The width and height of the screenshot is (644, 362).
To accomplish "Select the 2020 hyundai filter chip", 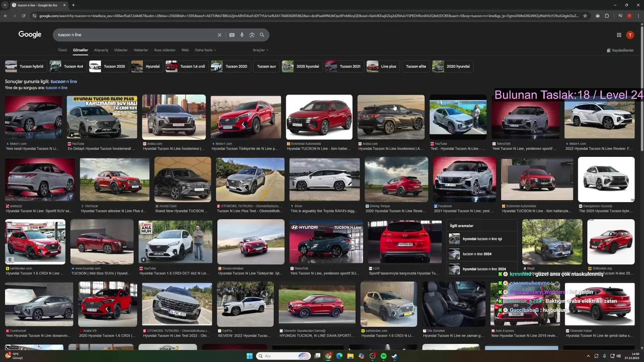I will tap(452, 66).
